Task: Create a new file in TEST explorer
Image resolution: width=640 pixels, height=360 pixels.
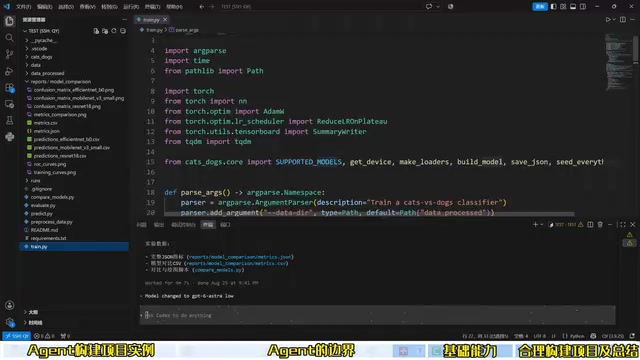Action: coord(96,31)
